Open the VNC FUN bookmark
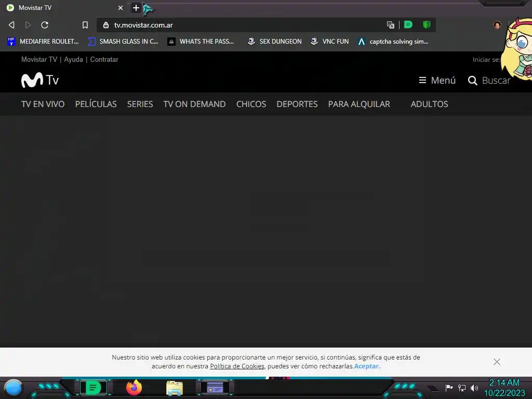The image size is (532, 399). [x=330, y=42]
